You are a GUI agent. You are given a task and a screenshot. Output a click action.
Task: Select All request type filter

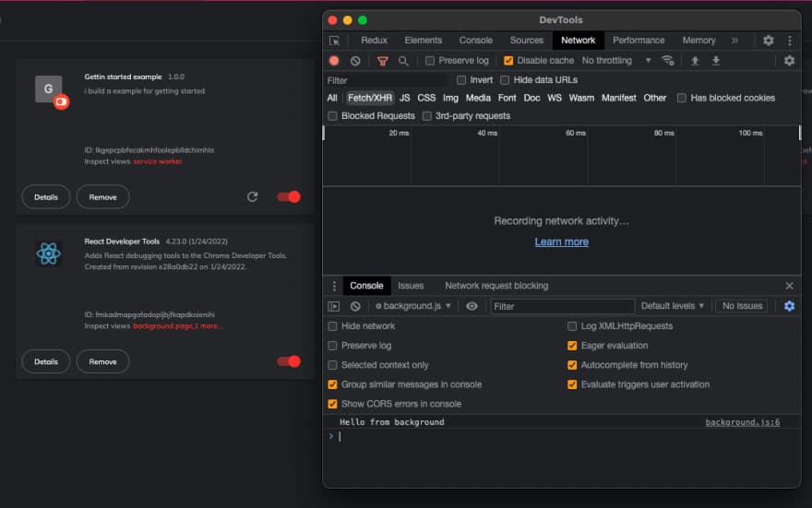tap(332, 99)
